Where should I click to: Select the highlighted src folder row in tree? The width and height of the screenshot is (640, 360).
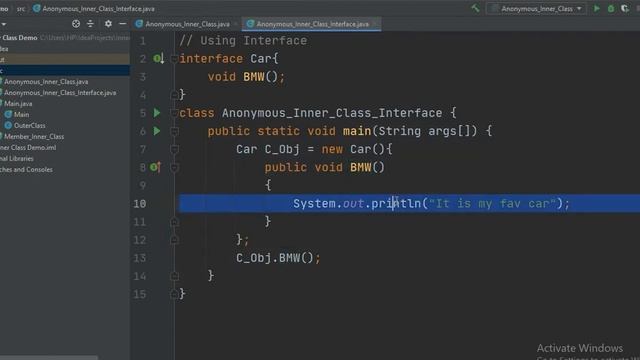pyautogui.click(x=65, y=71)
